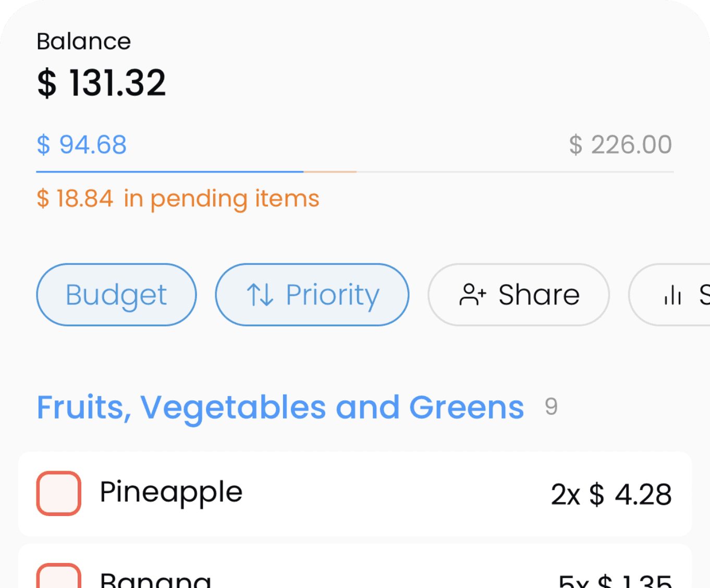Click the Pineapple 2x $ 4.28 price

611,494
